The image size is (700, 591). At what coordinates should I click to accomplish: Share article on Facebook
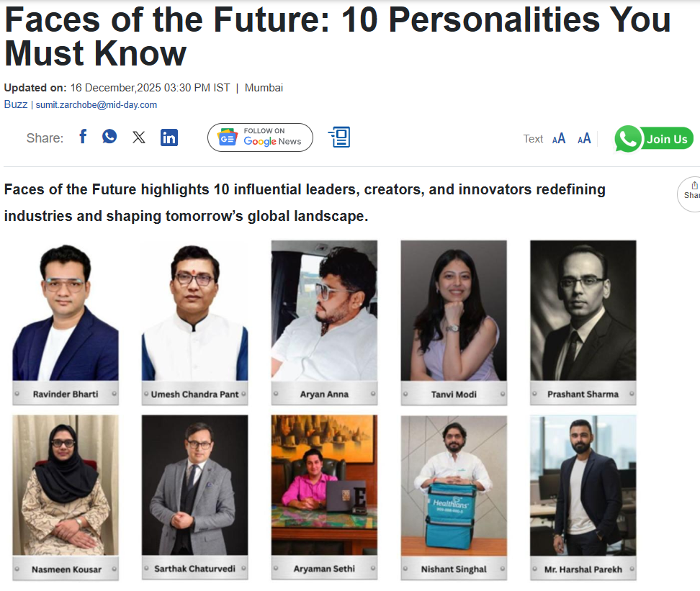[83, 137]
